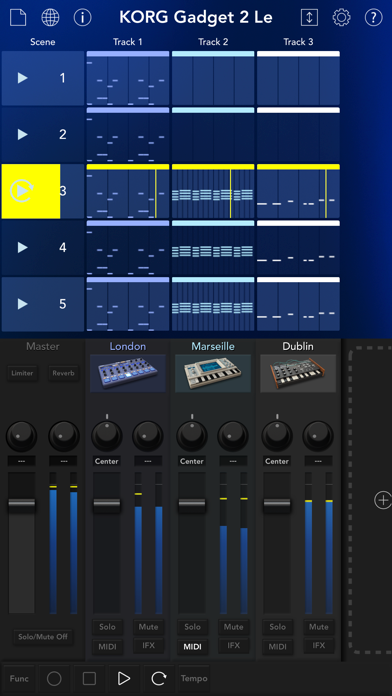Open the globe share icon
392x696 pixels.
(50, 17)
